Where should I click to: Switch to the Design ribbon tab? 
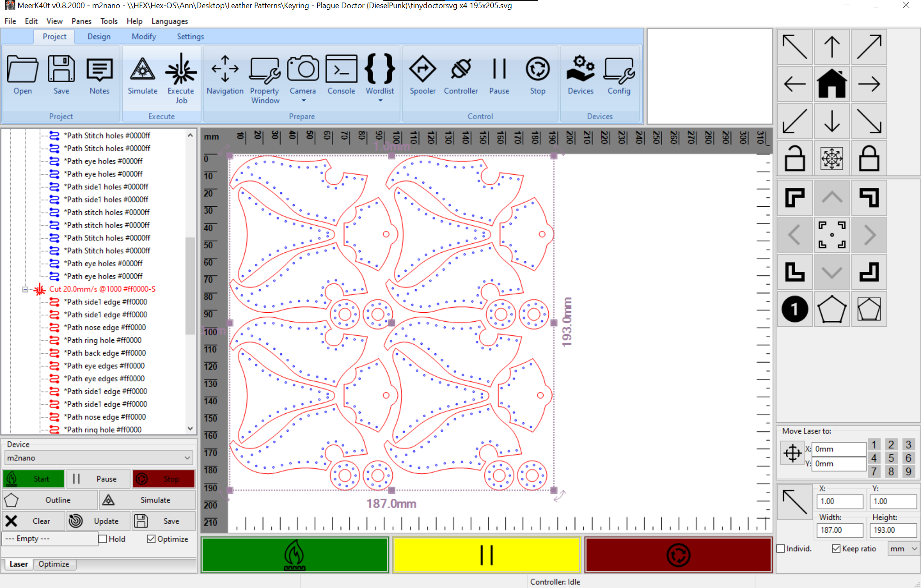99,37
